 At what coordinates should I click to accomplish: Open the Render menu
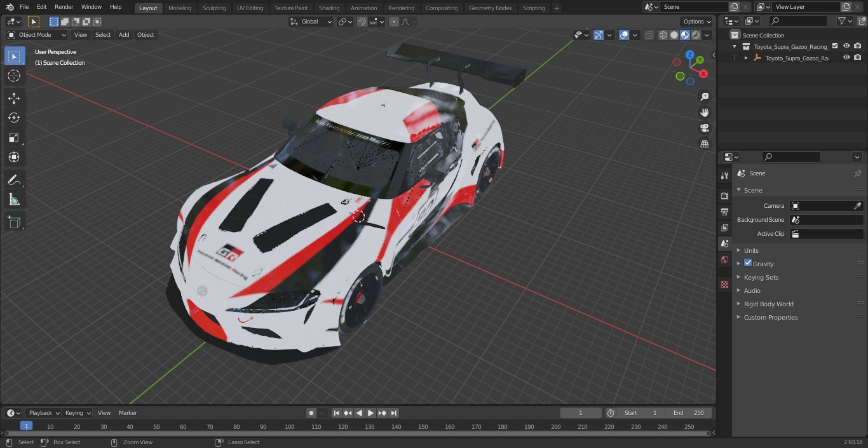coord(64,7)
